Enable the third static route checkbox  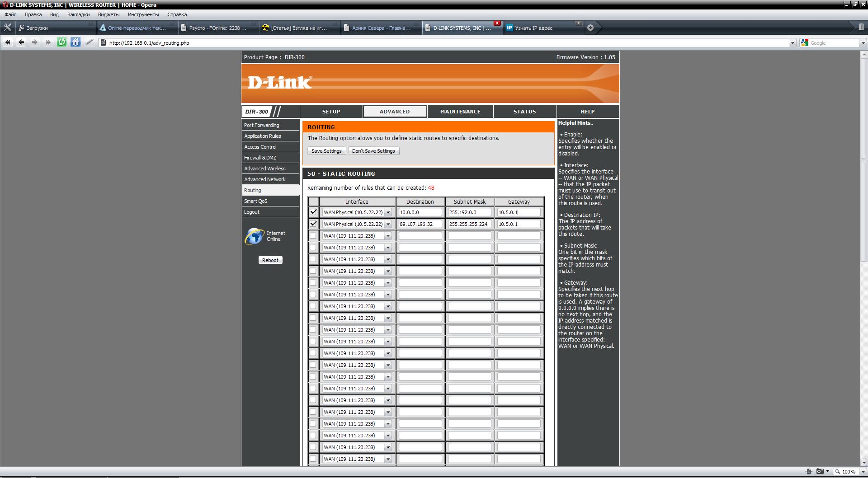313,235
